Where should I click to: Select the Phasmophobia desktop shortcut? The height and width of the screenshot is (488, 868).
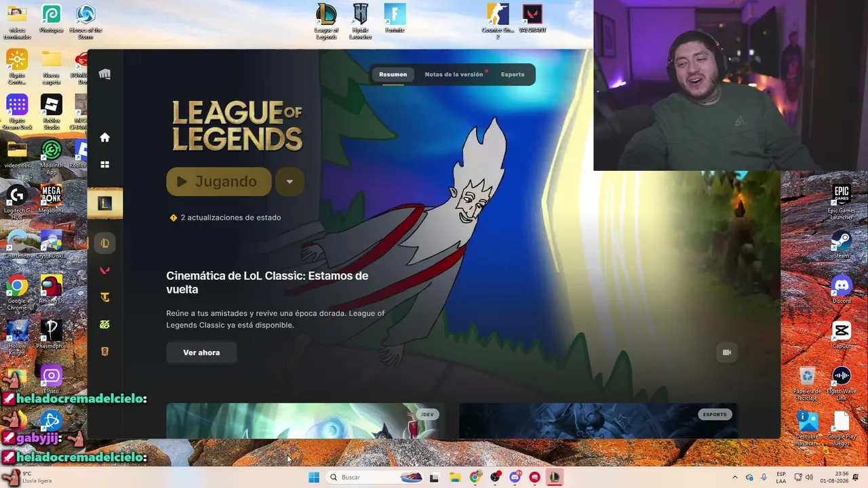pyautogui.click(x=51, y=335)
